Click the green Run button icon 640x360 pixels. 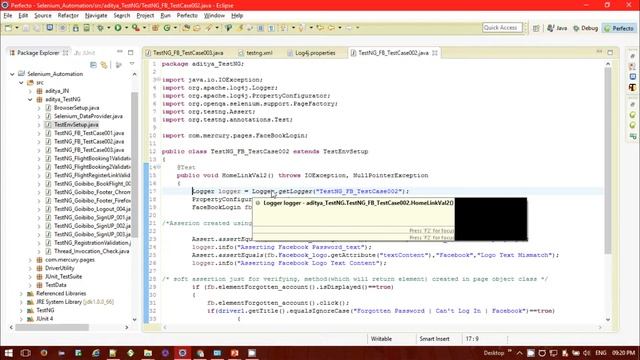point(118,28)
